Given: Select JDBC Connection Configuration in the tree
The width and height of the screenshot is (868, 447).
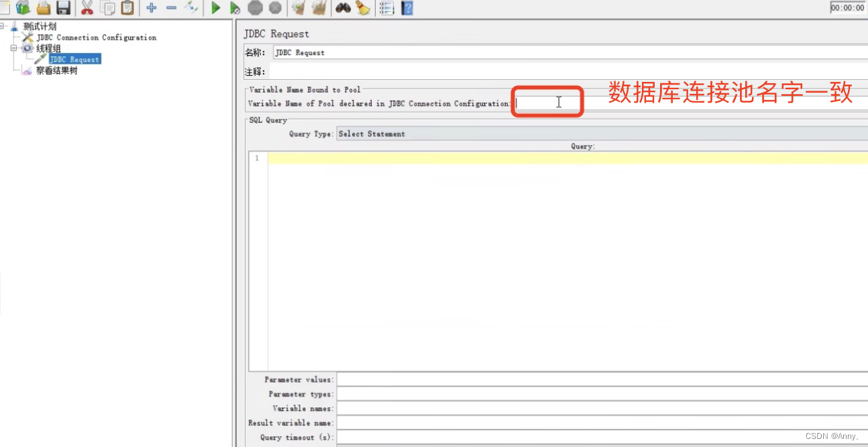Looking at the screenshot, I should 96,38.
